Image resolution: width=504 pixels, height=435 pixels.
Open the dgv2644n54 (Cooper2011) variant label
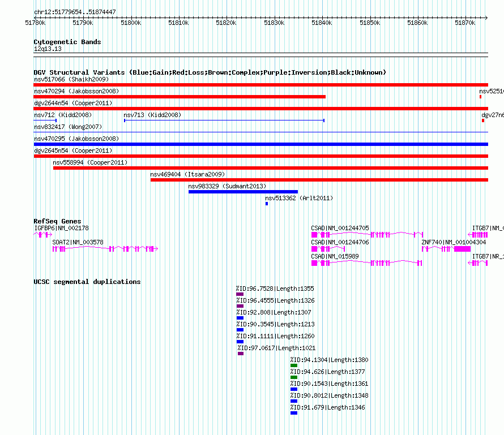click(73, 103)
